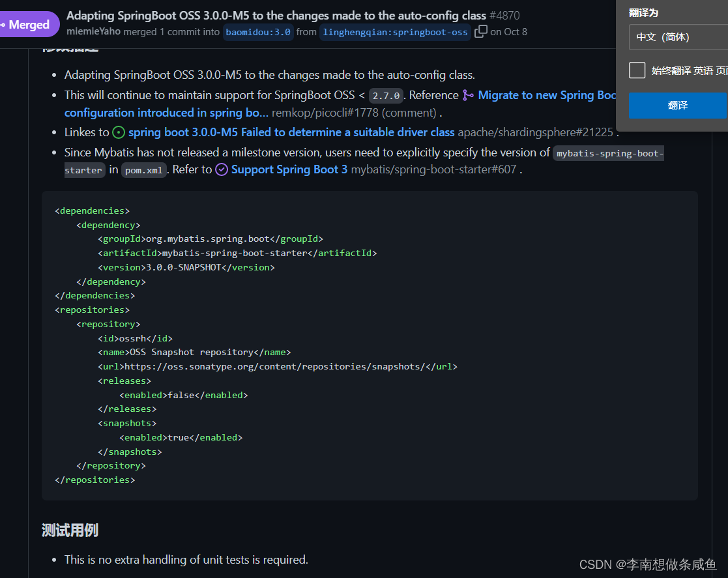Click the 翻译为 label in translate popup
Viewport: 728px width, 578px height.
pyautogui.click(x=643, y=12)
